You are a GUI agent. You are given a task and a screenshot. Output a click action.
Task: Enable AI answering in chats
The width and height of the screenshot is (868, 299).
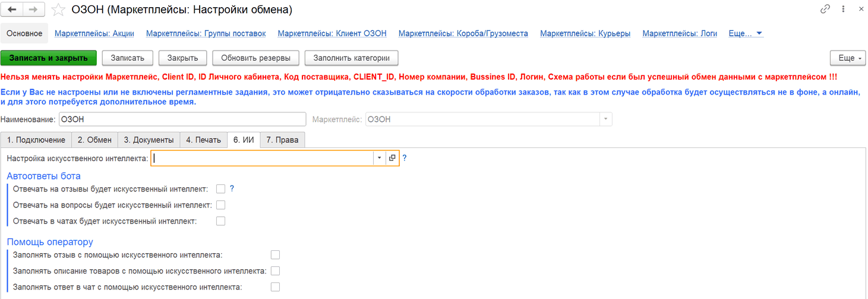point(220,221)
